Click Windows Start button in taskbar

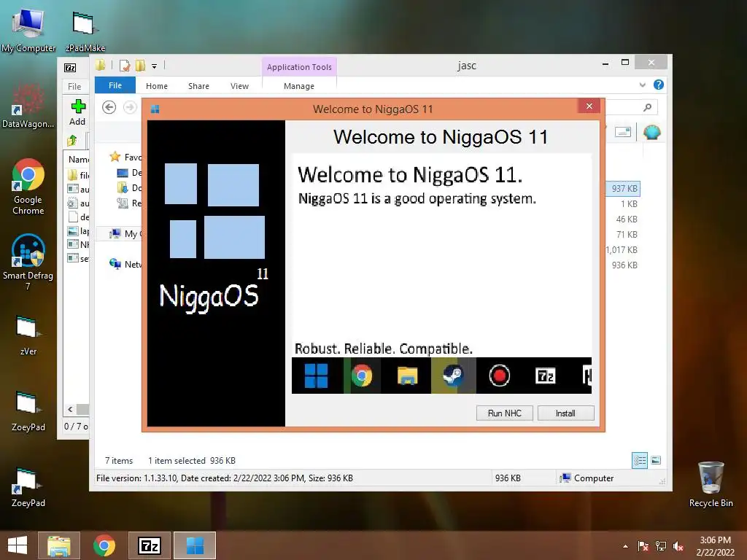18,545
